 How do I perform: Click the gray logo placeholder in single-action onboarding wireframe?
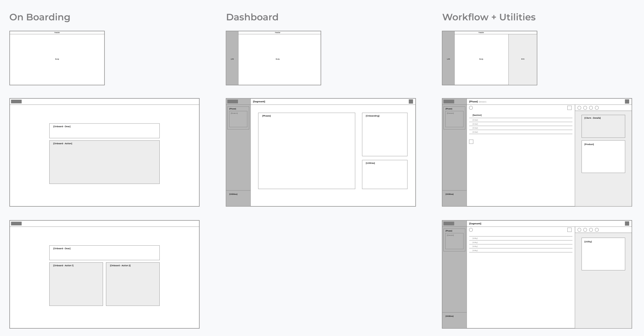pyautogui.click(x=16, y=102)
